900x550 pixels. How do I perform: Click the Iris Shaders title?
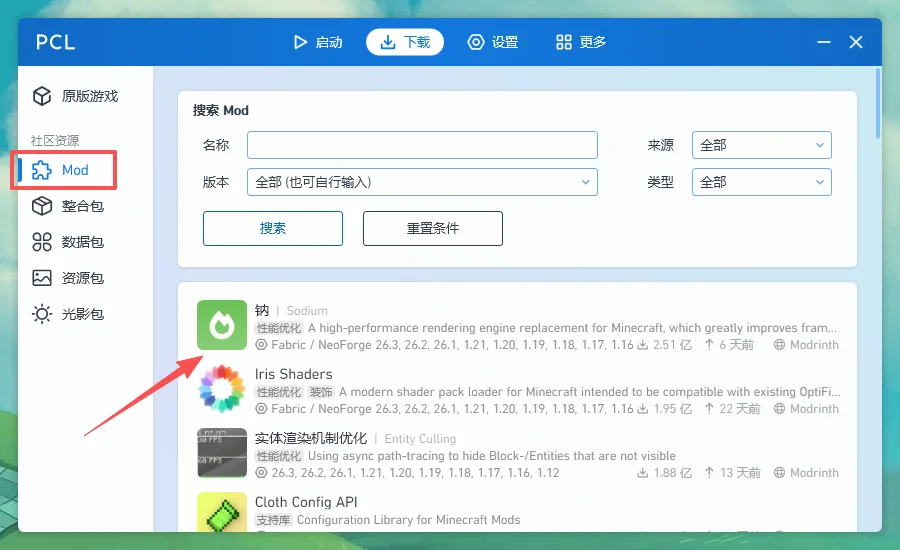click(293, 374)
